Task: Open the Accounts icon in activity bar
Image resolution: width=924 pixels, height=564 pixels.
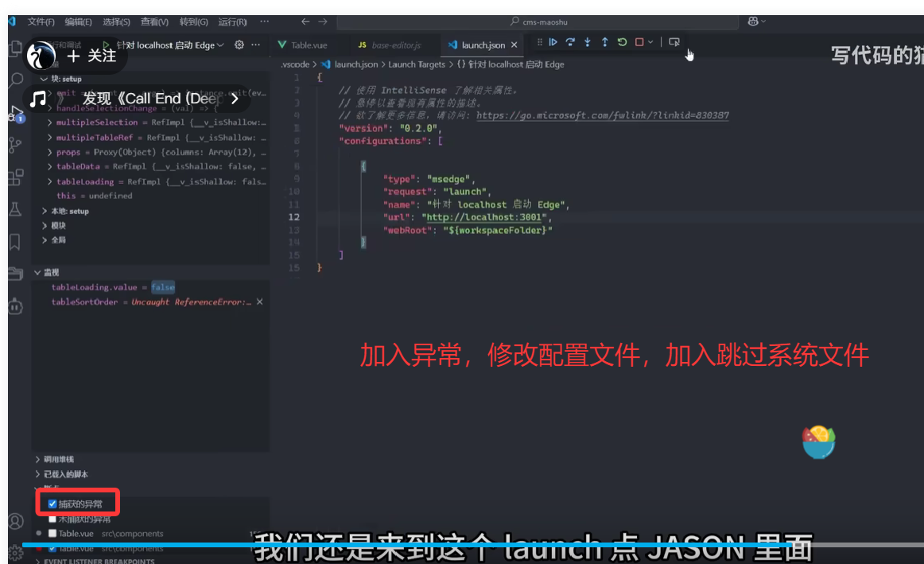Action: click(x=16, y=522)
